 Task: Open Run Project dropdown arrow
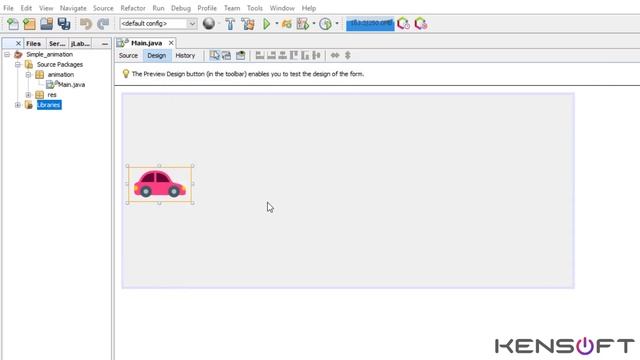coord(277,24)
